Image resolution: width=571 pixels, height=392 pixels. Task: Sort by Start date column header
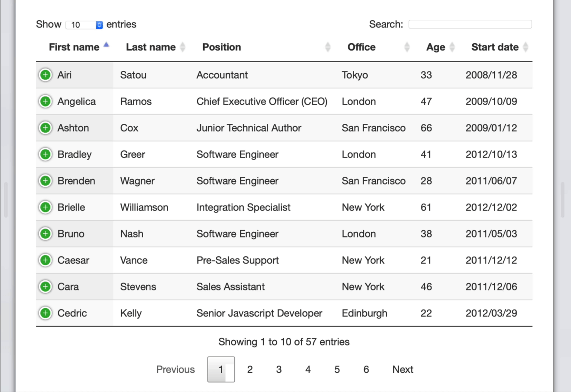coord(494,47)
